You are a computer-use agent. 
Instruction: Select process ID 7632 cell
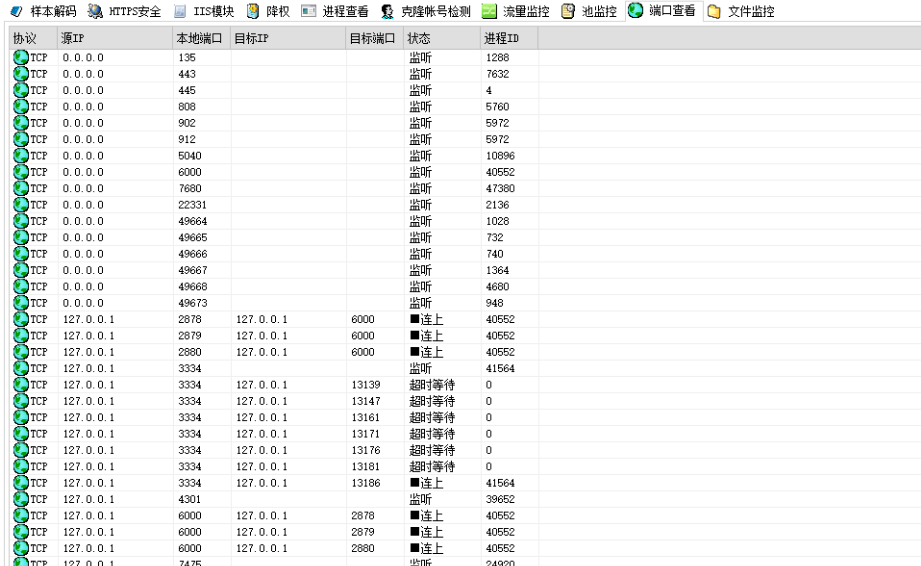(x=498, y=74)
